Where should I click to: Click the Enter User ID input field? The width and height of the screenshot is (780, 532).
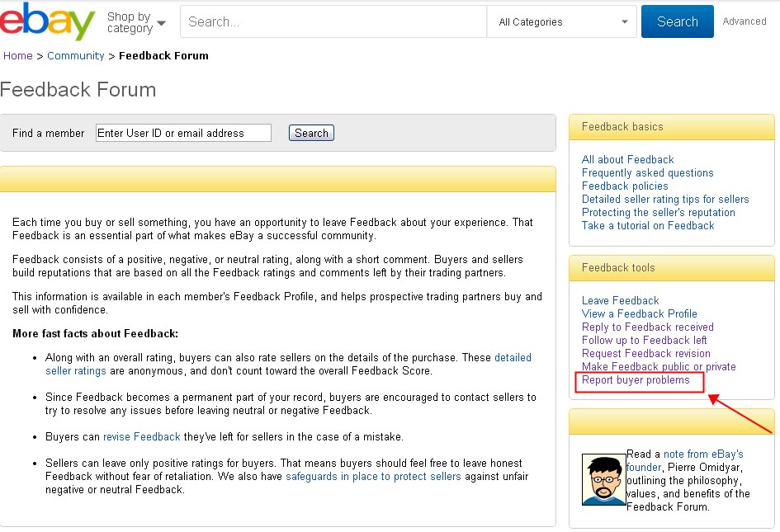coord(183,133)
